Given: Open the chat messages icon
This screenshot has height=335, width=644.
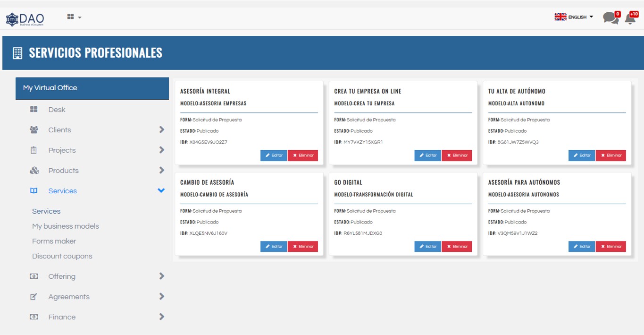Looking at the screenshot, I should [x=611, y=18].
